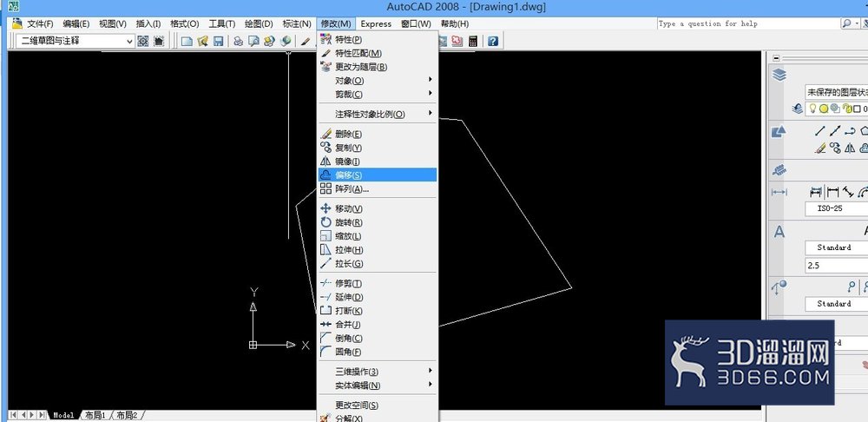The image size is (868, 422).
Task: Open the 二维草图与注释 workspace dropdown
Action: coord(75,41)
